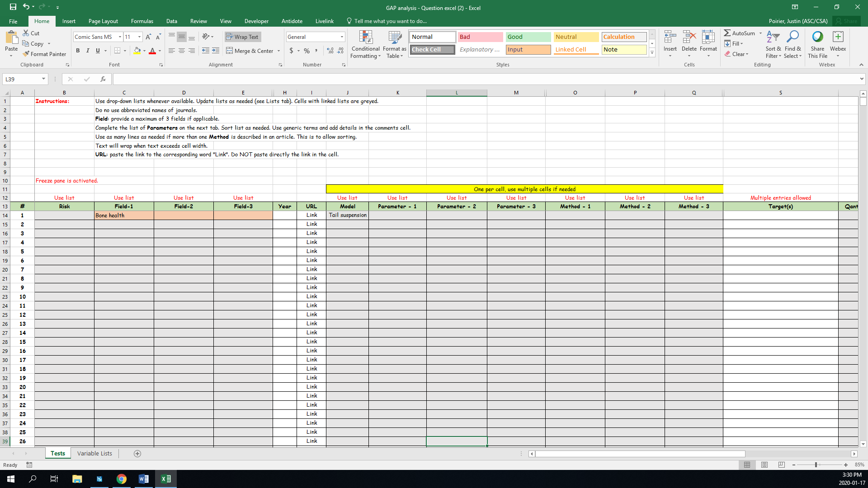Open the font name dropdown
868x488 pixels.
[x=120, y=37]
